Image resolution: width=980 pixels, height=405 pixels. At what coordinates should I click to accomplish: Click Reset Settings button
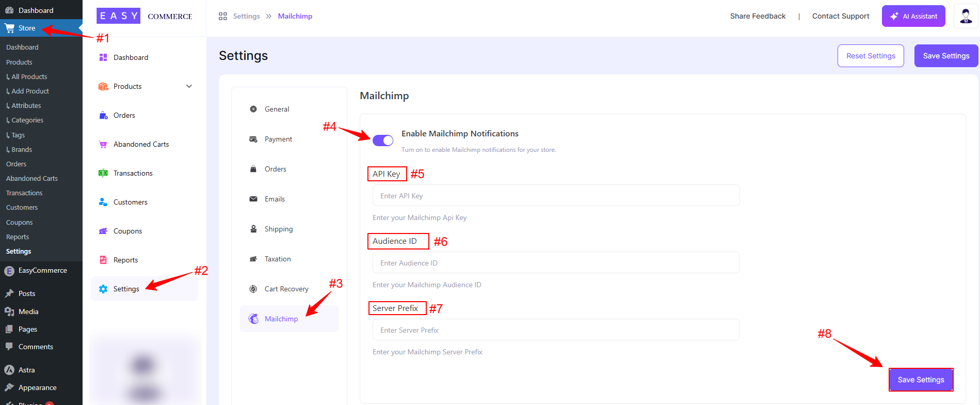click(871, 56)
